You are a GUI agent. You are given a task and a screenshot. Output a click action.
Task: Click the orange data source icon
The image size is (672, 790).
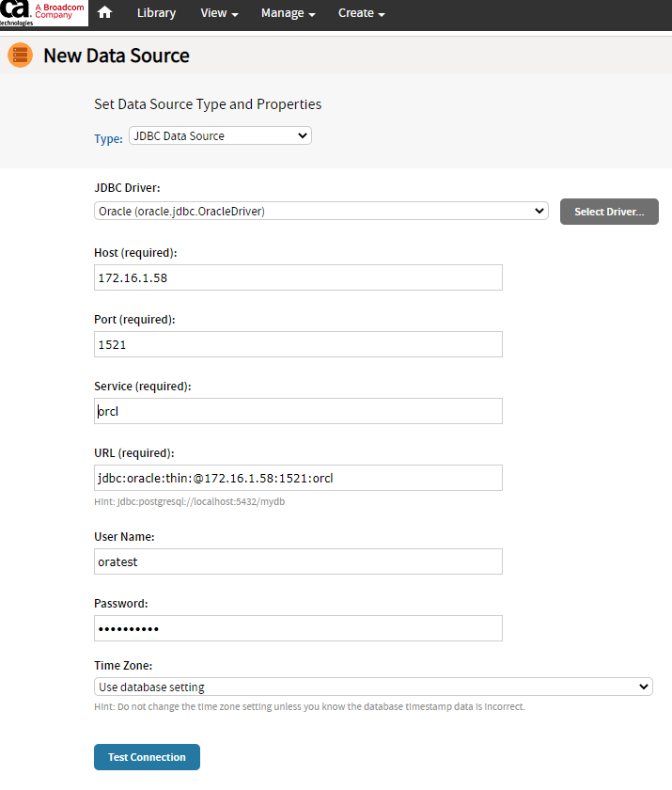tap(19, 55)
